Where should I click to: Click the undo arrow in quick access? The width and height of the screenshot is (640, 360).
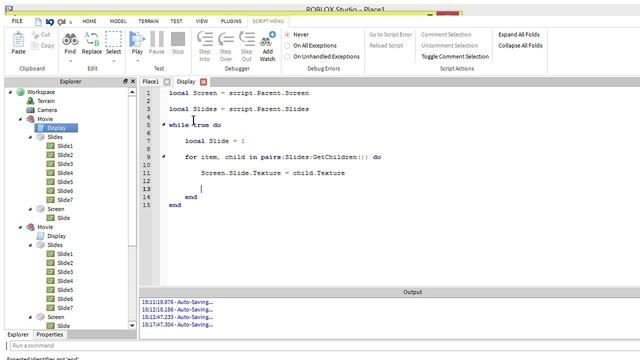pyautogui.click(x=50, y=22)
